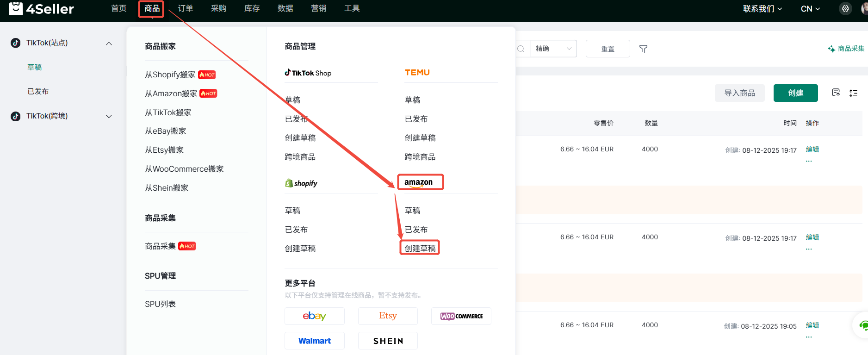Select 从TikTok搬家 menu entry
This screenshot has width=868, height=355.
tap(168, 112)
